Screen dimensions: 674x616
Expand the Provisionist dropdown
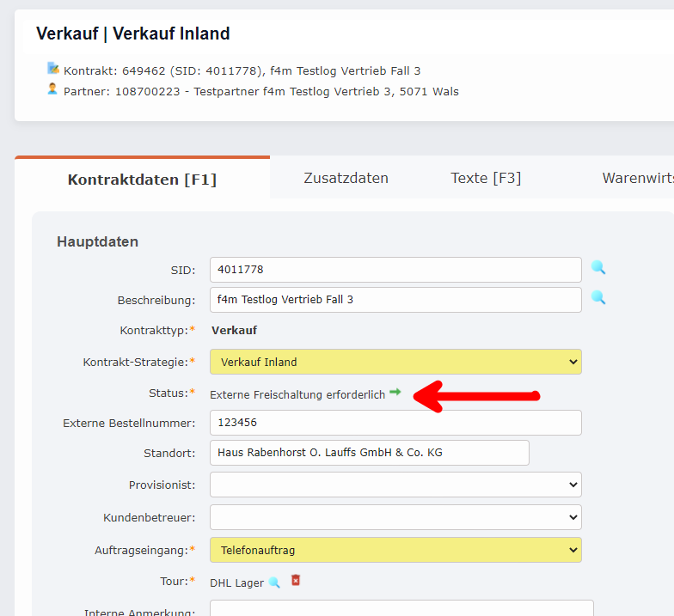pyautogui.click(x=395, y=485)
